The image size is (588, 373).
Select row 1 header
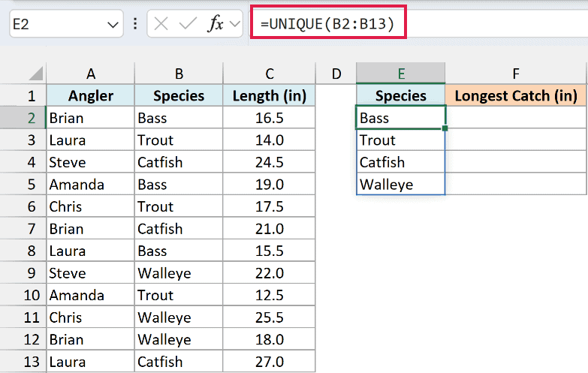coord(23,96)
